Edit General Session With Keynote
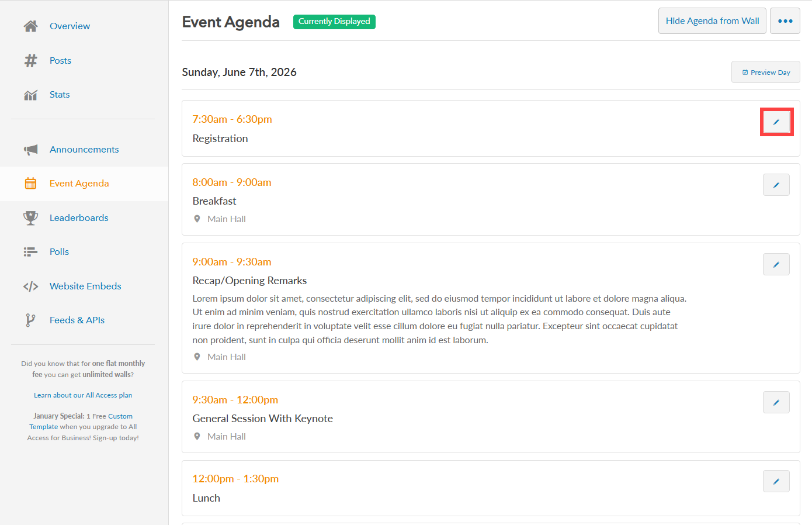 (x=776, y=402)
